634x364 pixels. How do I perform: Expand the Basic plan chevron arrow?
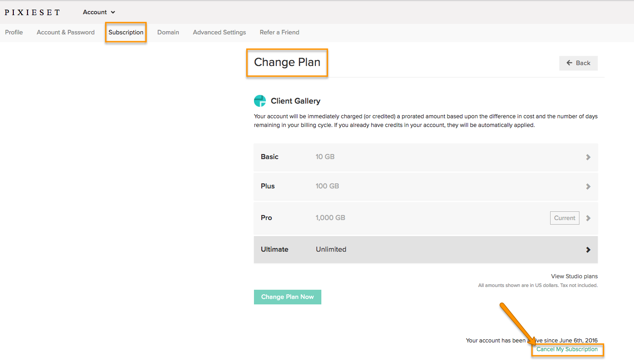pos(588,157)
